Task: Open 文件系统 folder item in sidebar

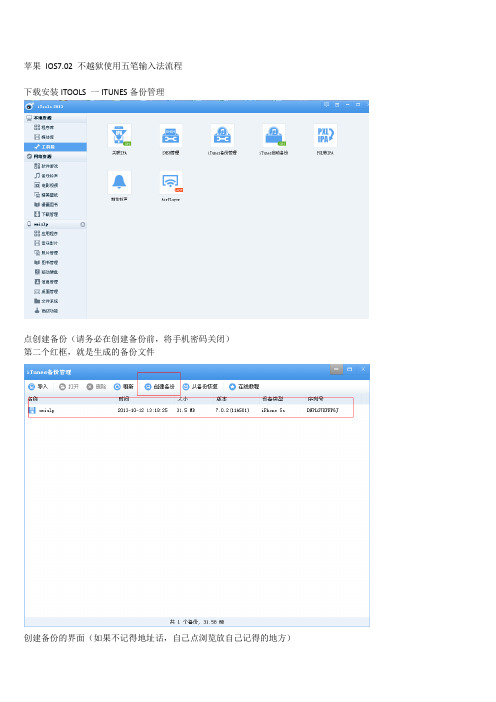Action: click(x=46, y=301)
